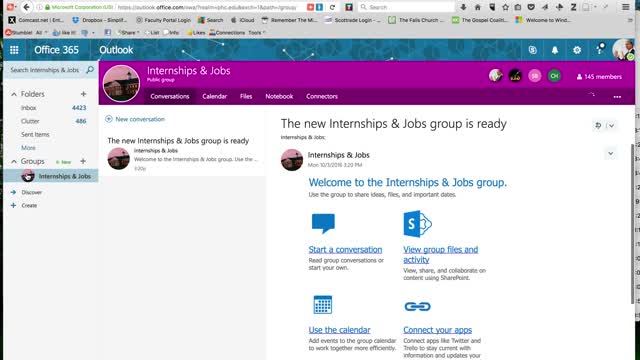640x360 pixels.
Task: Click the browser Search box
Action: pyautogui.click(x=406, y=7)
